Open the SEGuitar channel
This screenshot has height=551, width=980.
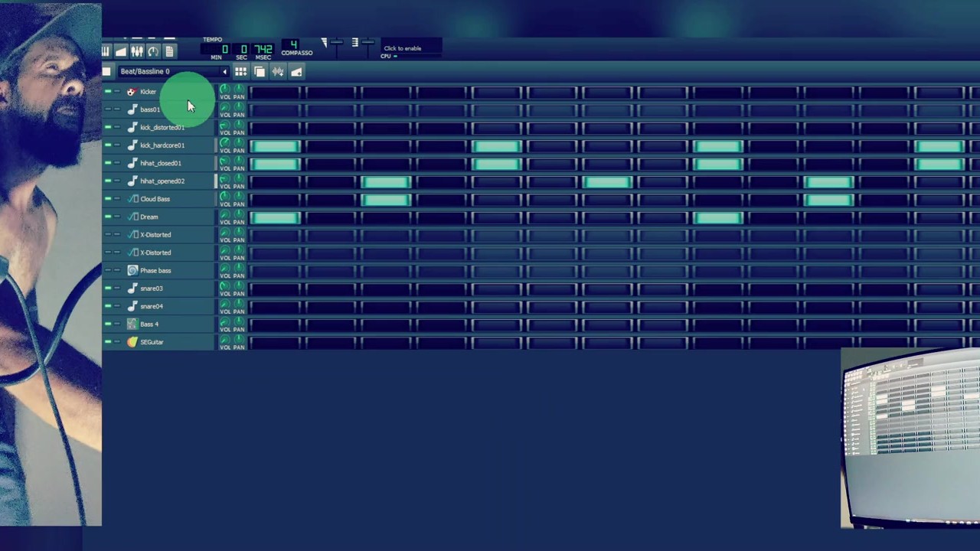click(x=152, y=342)
